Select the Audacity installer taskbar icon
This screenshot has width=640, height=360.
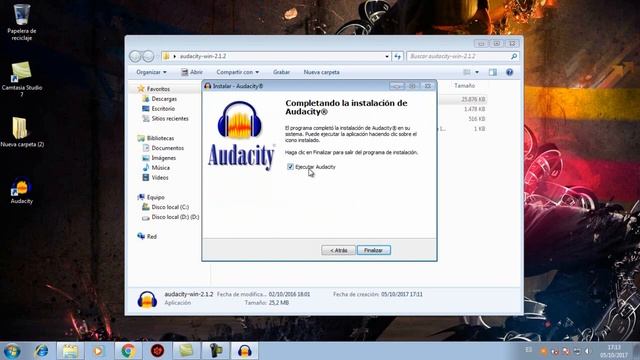(x=244, y=351)
